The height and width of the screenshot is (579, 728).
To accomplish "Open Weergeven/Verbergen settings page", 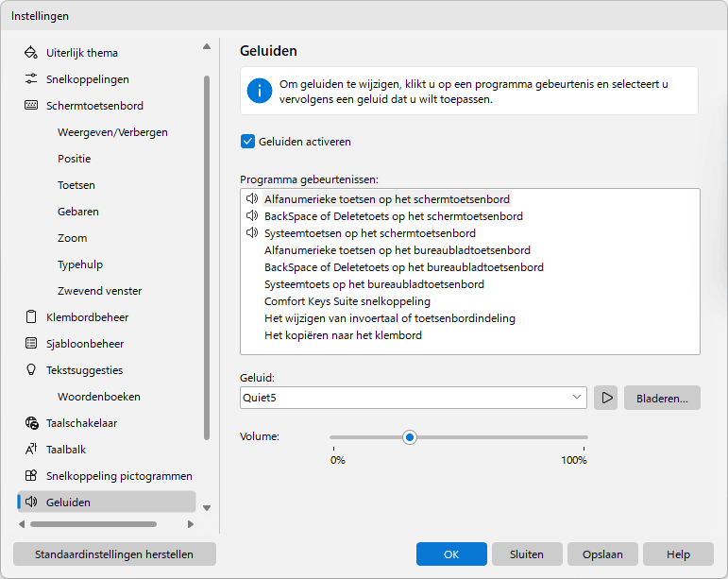I will pyautogui.click(x=112, y=132).
